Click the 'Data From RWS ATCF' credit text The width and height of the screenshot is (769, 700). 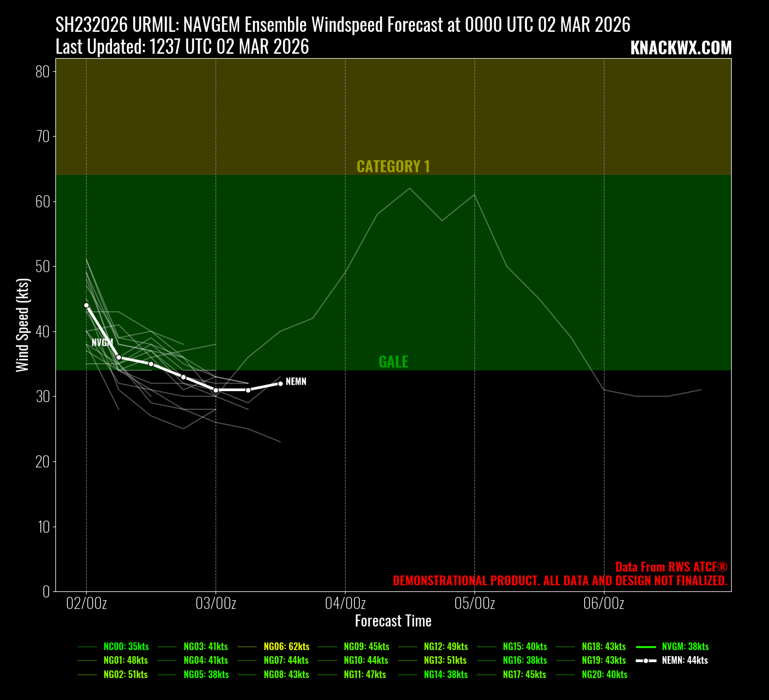click(x=671, y=567)
